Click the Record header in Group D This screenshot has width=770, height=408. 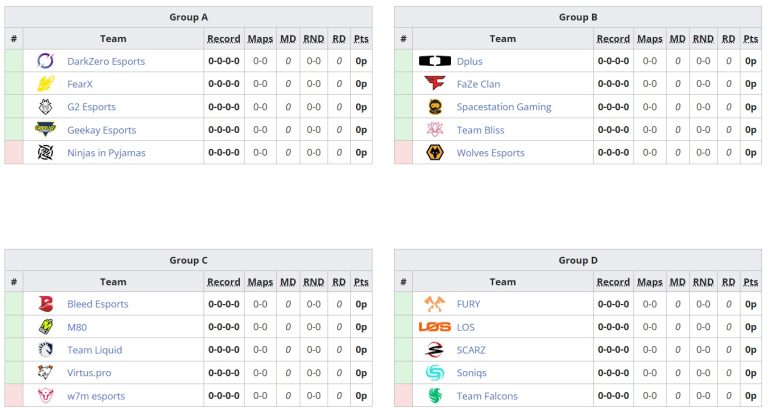[613, 282]
